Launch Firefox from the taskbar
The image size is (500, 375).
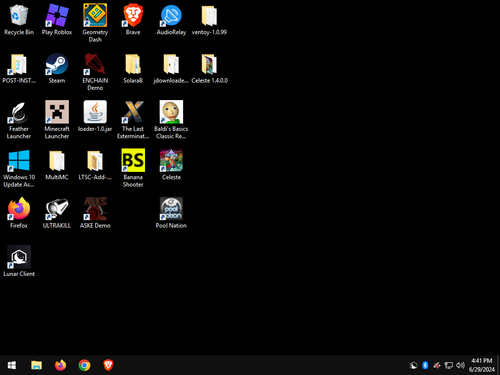click(60, 365)
